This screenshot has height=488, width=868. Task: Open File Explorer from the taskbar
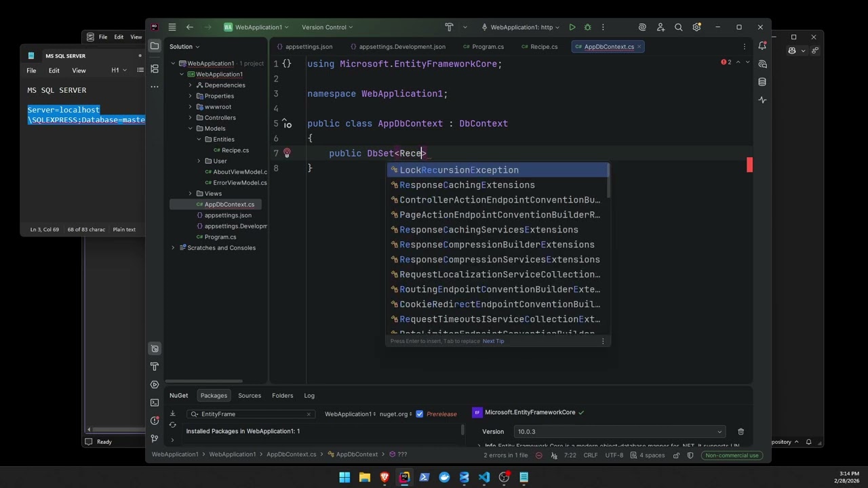(x=365, y=477)
